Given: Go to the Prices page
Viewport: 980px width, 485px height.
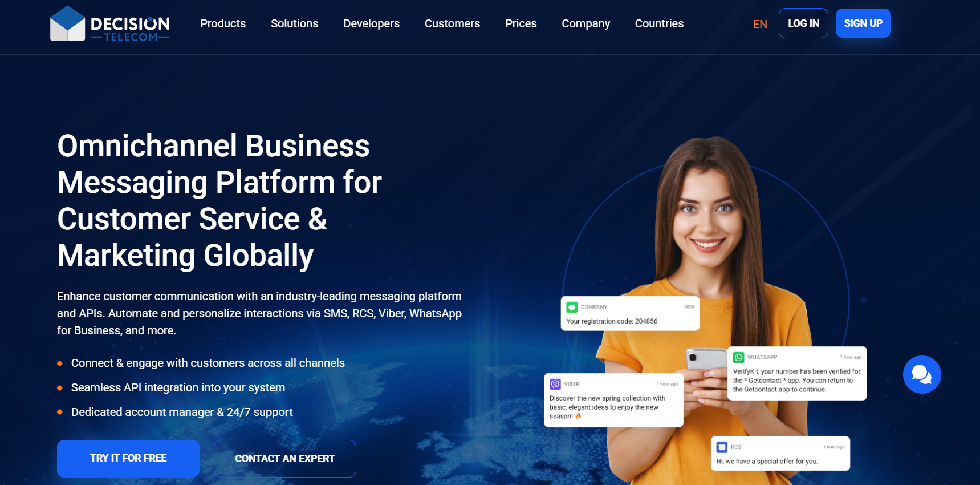Looking at the screenshot, I should pos(521,23).
